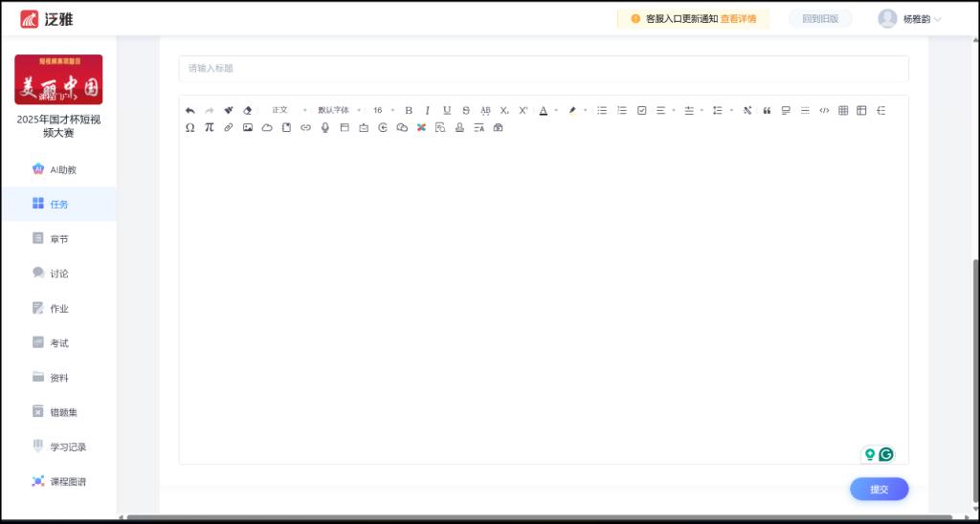The height and width of the screenshot is (524, 980).
Task: Open the 默认字体 font family dropdown
Action: pos(338,111)
